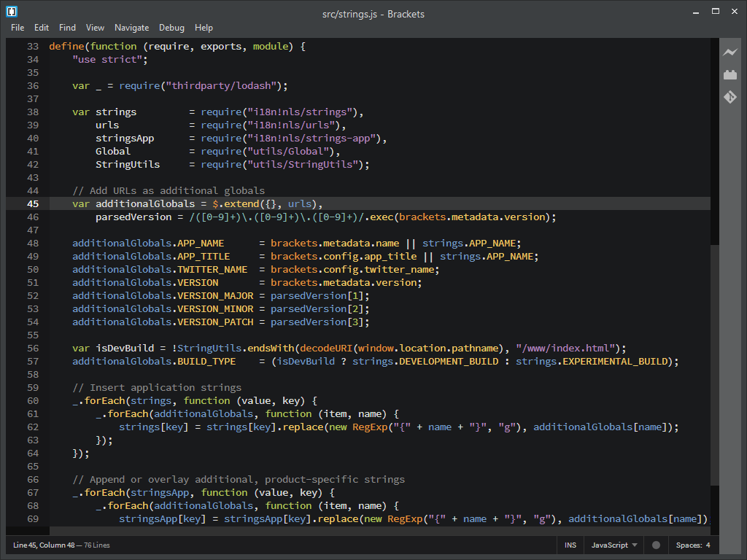The width and height of the screenshot is (747, 560).
Task: Click "/www/index.html" string on line 56
Action: (x=565, y=348)
